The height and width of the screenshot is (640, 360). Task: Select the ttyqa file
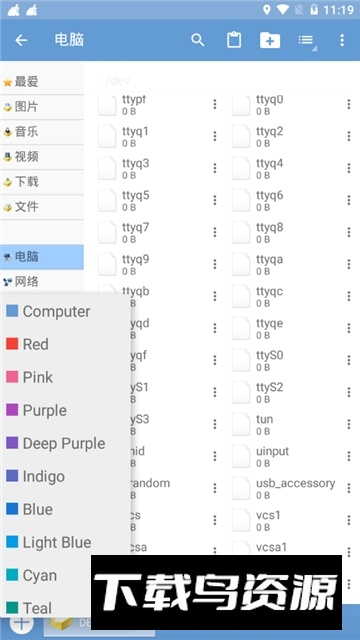pos(293,264)
